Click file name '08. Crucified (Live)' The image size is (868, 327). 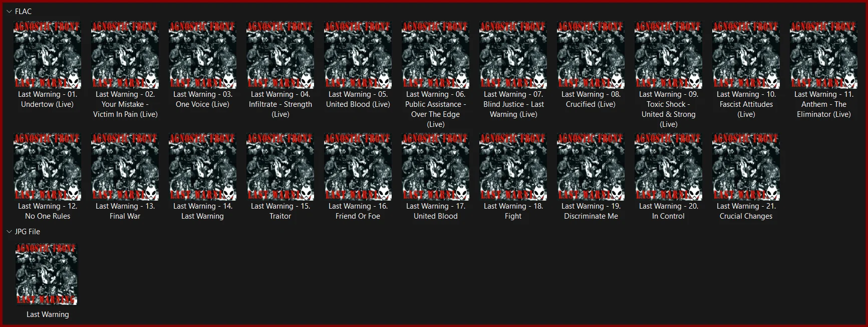[x=591, y=99]
